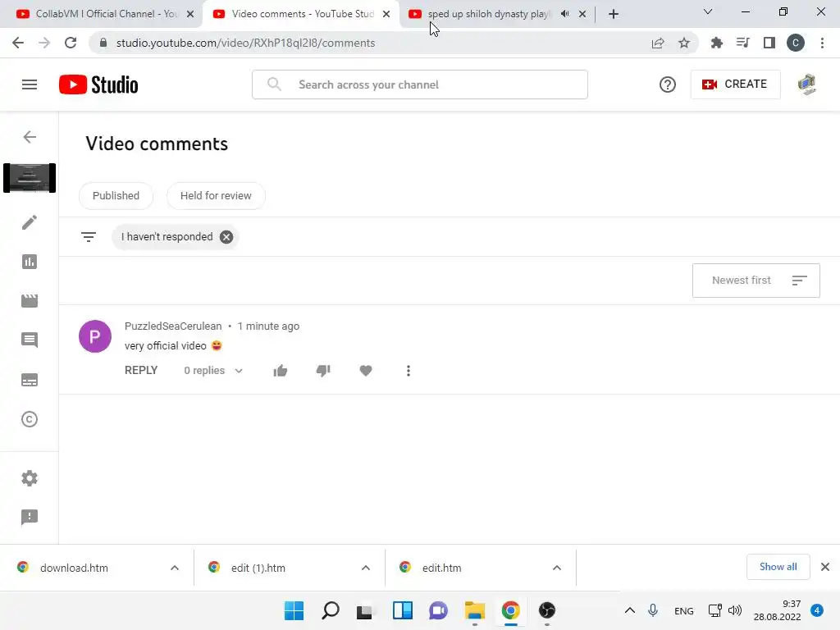Click REPLY under the comment
Viewport: 840px width, 630px height.
(x=141, y=370)
